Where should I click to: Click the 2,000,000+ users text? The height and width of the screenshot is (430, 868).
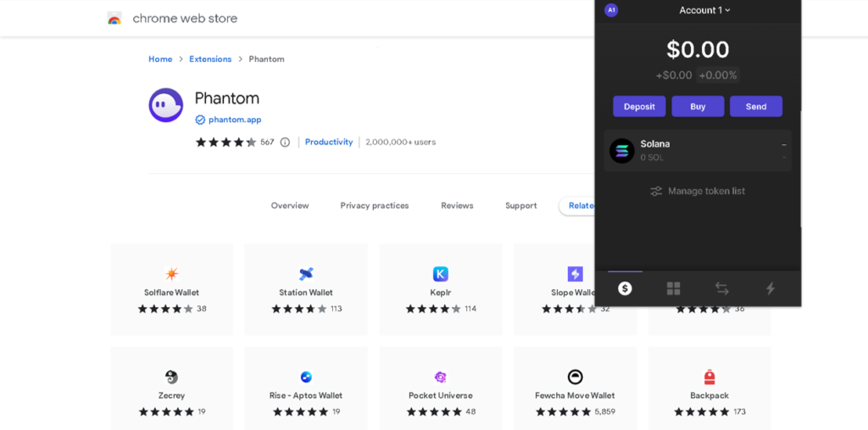tap(401, 142)
